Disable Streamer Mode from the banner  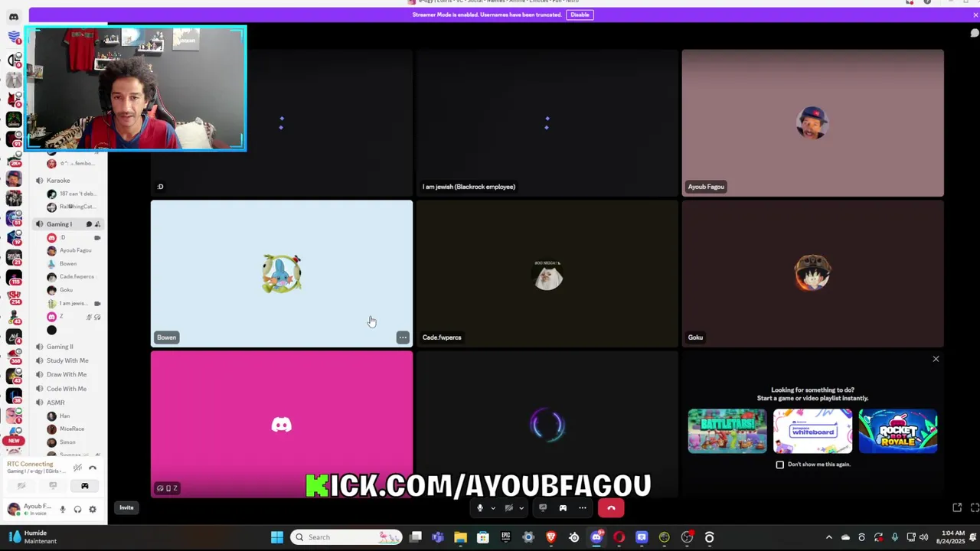(580, 15)
